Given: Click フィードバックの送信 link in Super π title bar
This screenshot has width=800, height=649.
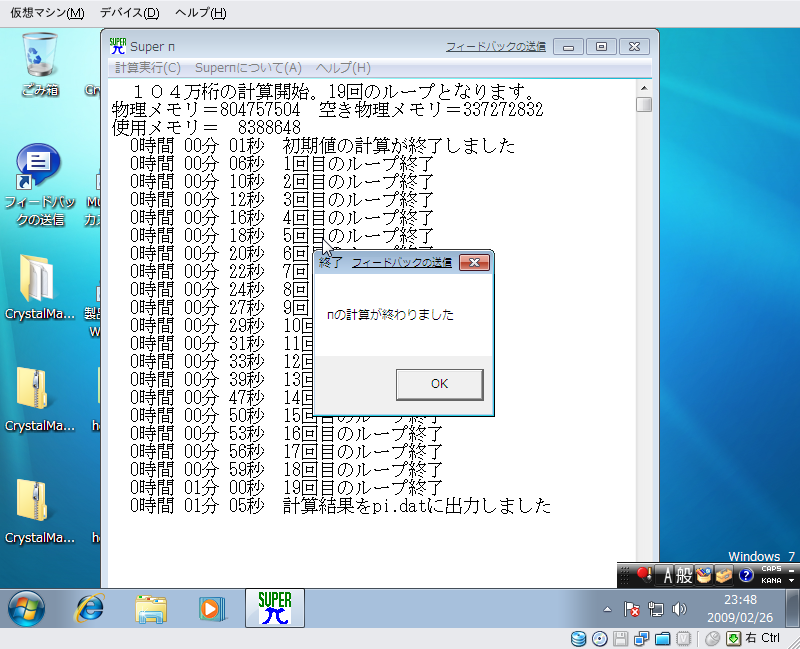Looking at the screenshot, I should (495, 46).
